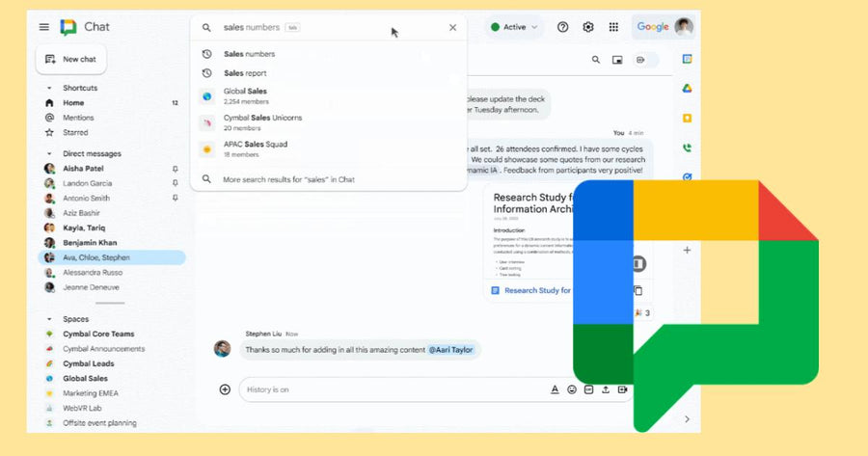Click into the sales numbers search field

click(330, 28)
